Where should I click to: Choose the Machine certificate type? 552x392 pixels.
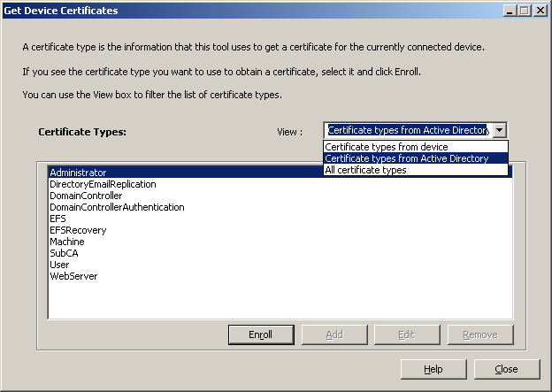click(280, 242)
